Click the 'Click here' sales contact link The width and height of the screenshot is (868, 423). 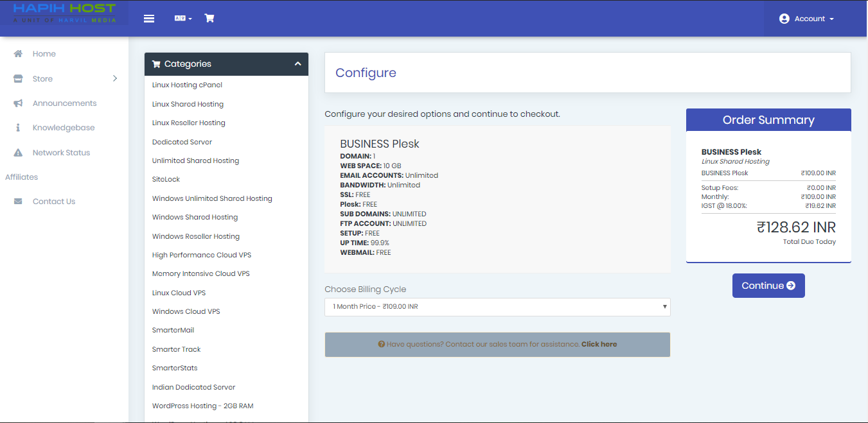[599, 344]
